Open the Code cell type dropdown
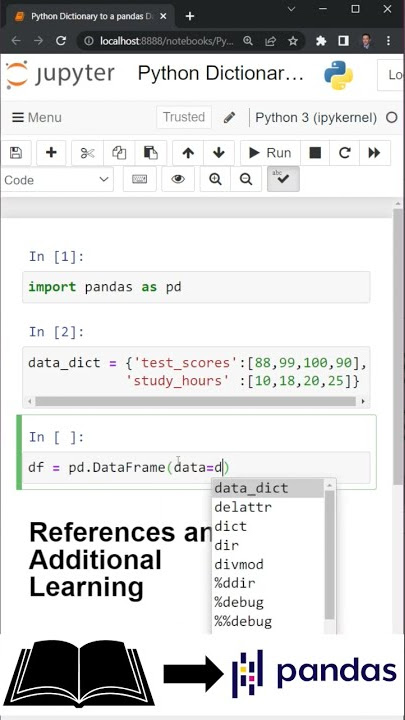Image resolution: width=405 pixels, height=720 pixels. coord(57,180)
